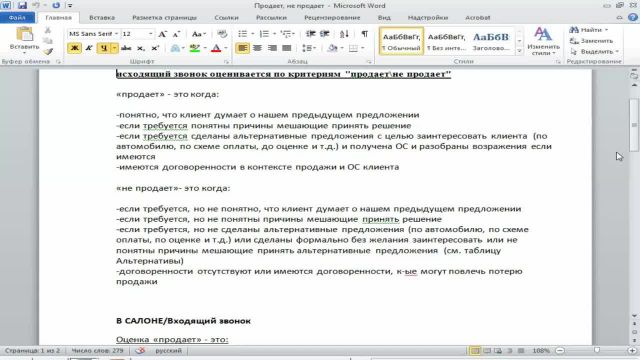Switch to Print Layout view in status bar
This screenshot has width=640, height=360.
pyautogui.click(x=475, y=351)
